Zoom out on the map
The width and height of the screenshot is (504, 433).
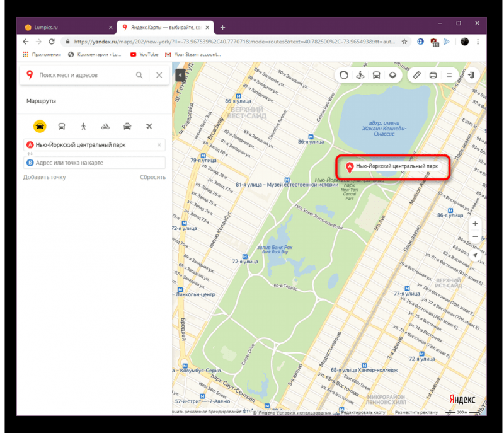[475, 236]
